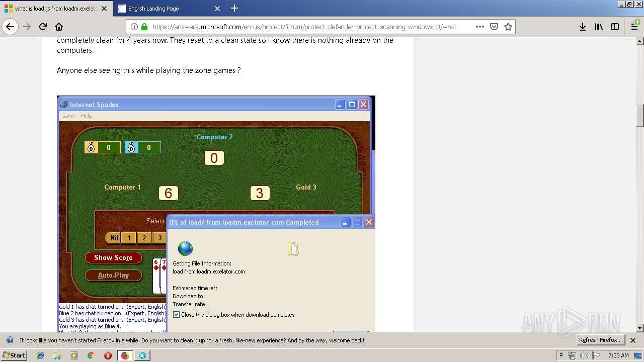Open the media player taskbar icon
Screen dimensions: 644x362
(x=74, y=355)
